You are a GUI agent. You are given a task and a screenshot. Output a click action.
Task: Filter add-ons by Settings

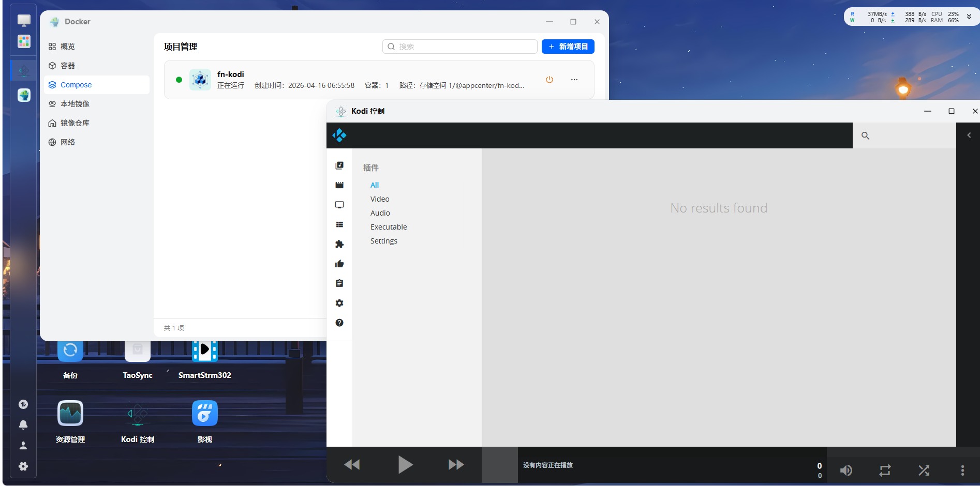click(x=384, y=241)
